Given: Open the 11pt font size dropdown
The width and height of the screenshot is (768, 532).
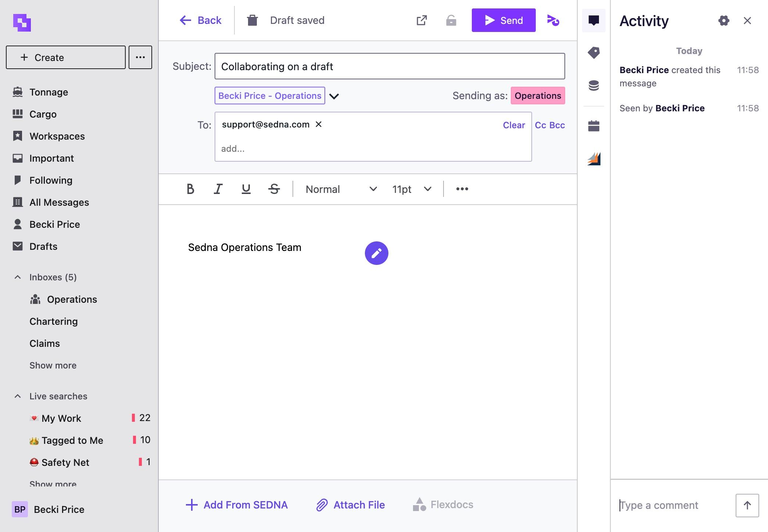Looking at the screenshot, I should 412,189.
